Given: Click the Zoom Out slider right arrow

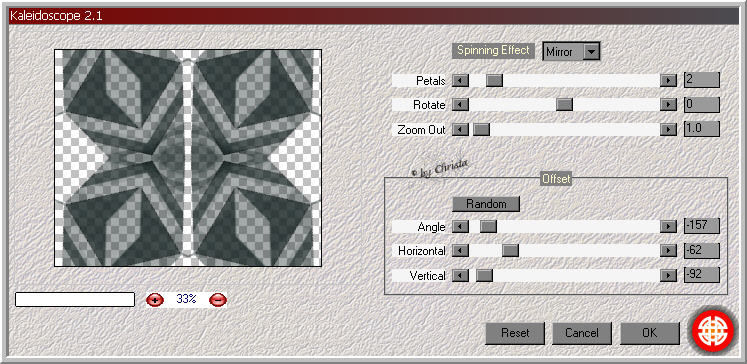Looking at the screenshot, I should pyautogui.click(x=668, y=129).
